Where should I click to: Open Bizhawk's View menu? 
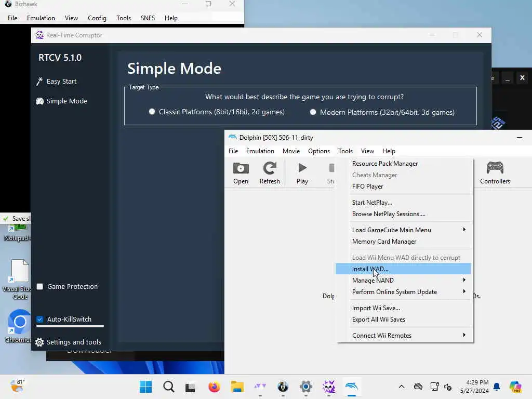click(71, 18)
